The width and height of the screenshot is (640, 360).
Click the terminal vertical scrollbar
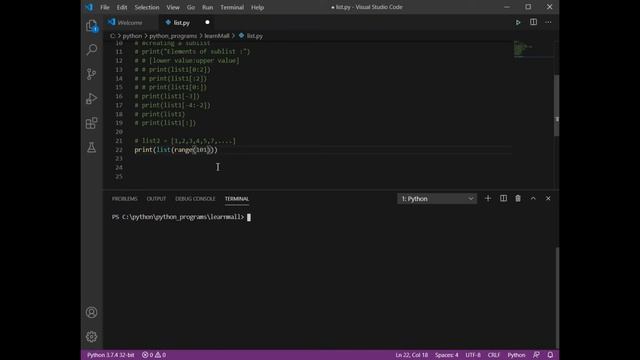tap(557, 297)
